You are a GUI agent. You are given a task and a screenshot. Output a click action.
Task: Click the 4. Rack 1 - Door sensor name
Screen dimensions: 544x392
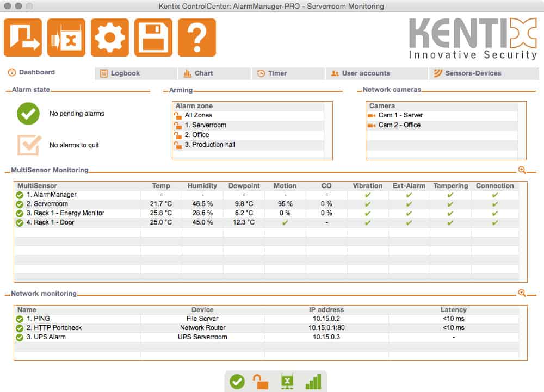point(50,222)
